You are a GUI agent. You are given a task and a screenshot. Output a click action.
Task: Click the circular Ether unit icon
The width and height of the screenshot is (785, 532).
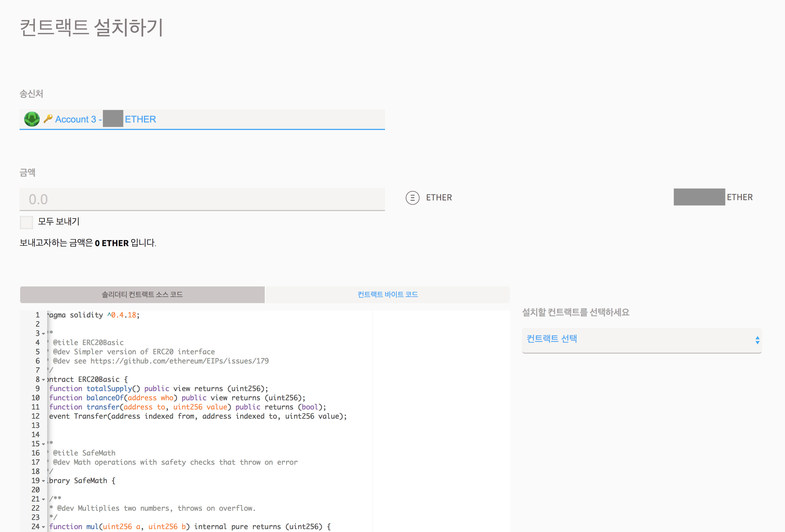412,198
